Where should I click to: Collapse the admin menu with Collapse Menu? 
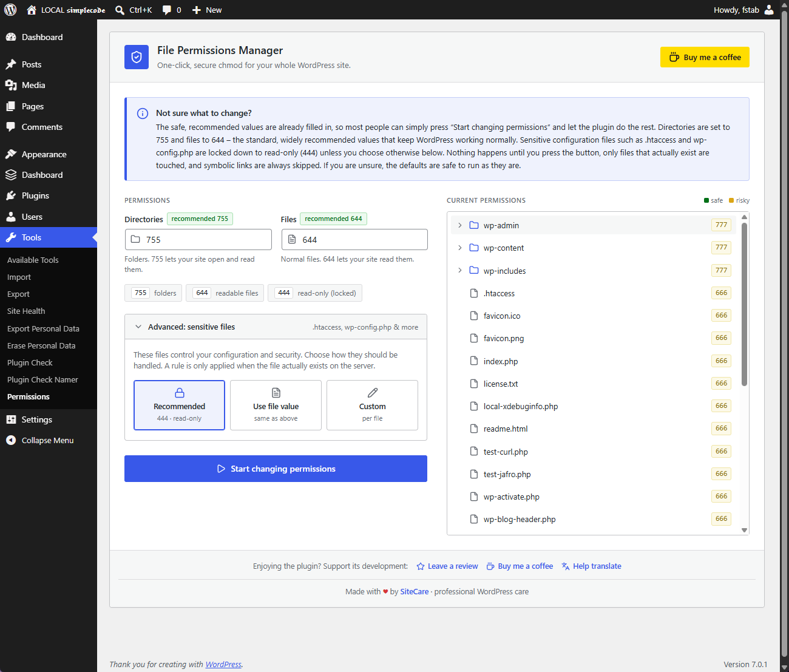[x=48, y=440]
